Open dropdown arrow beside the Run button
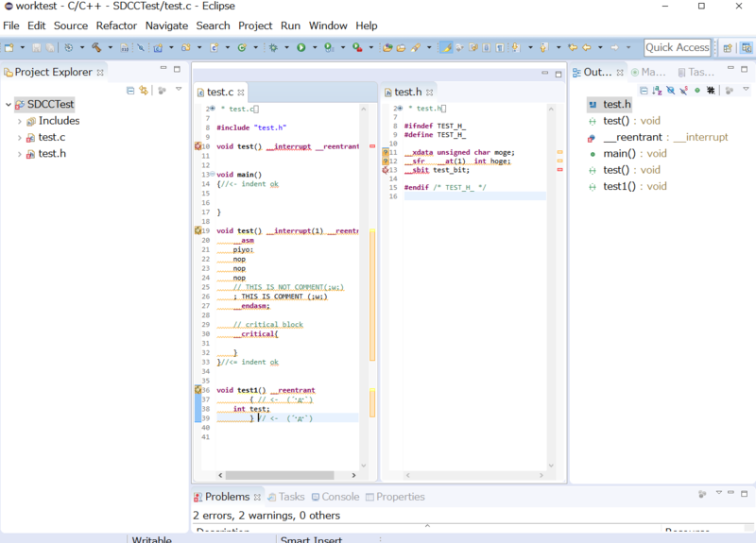756x543 pixels. tap(315, 47)
